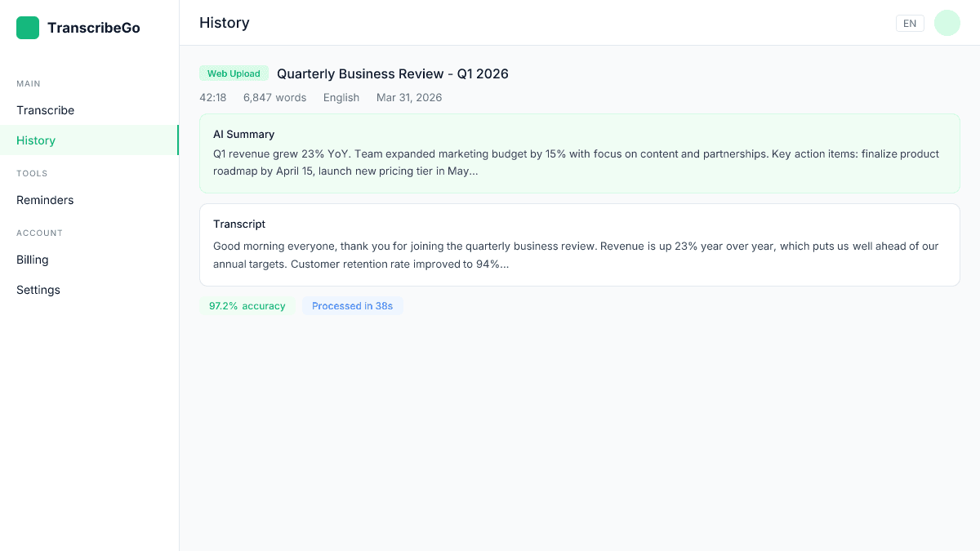Open the EN language selector
Image resolution: width=980 pixels, height=551 pixels.
(x=910, y=23)
